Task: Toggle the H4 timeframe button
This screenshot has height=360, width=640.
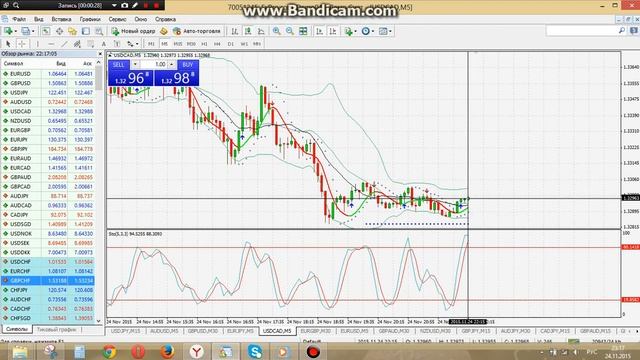Action: click(x=217, y=44)
